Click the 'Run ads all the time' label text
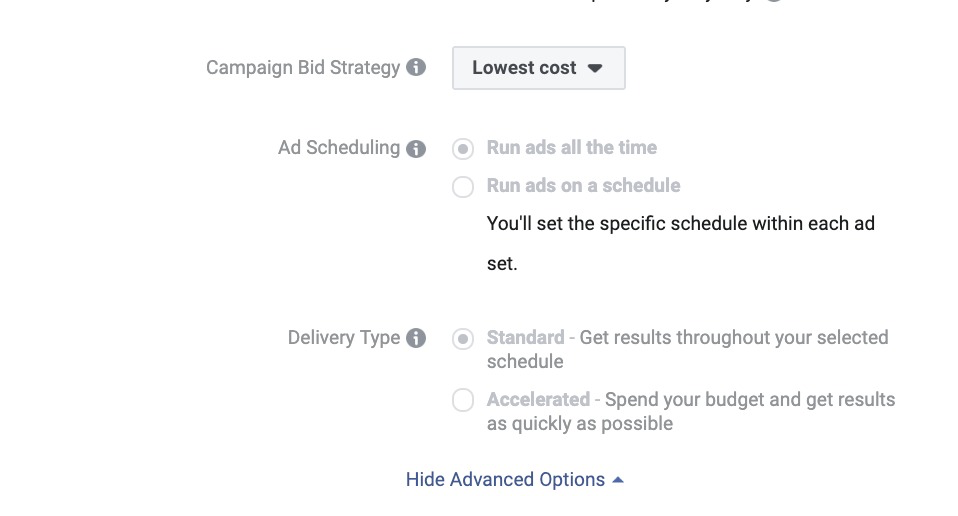 tap(572, 148)
